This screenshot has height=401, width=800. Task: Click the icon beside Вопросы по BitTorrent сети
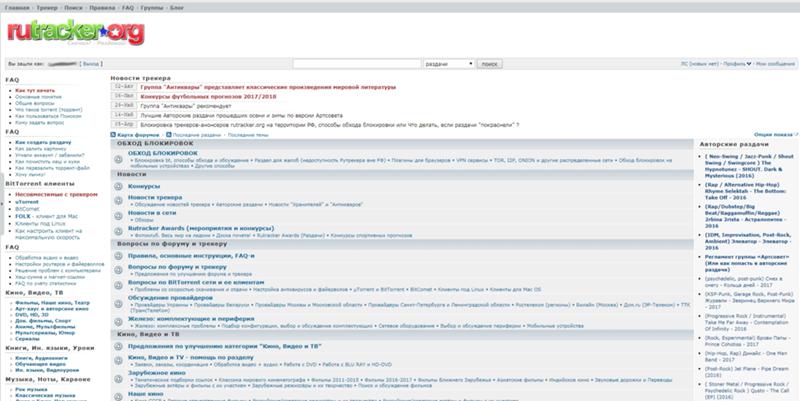point(118,286)
